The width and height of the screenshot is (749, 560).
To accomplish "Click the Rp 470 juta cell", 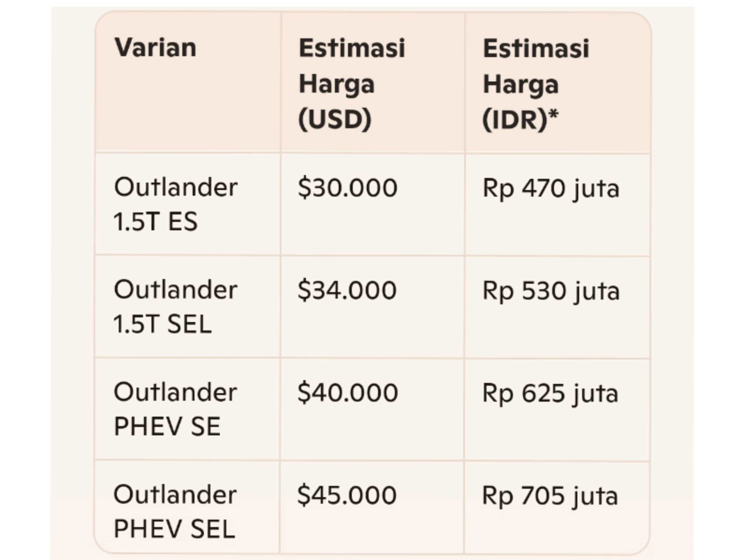I will click(x=550, y=189).
